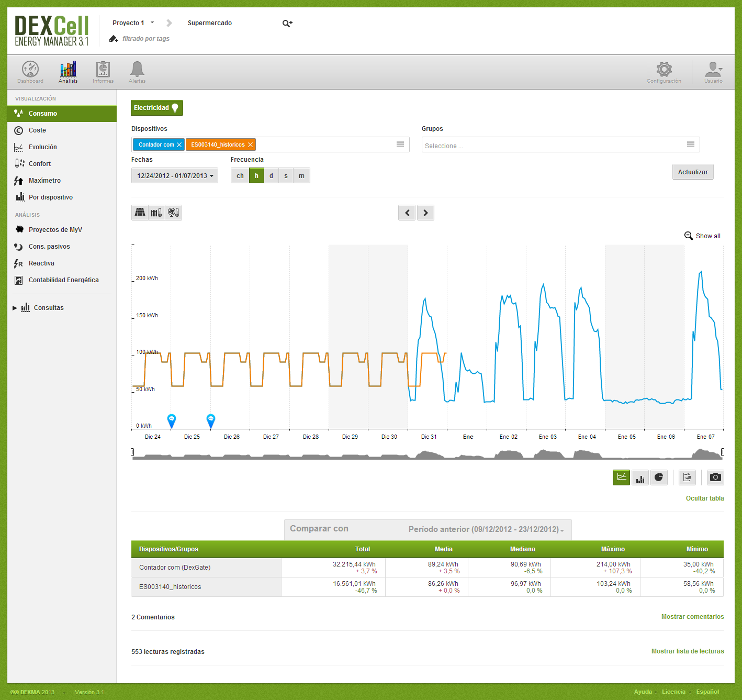
Task: Click the Contador com (DexGate) row
Action: (x=428, y=568)
